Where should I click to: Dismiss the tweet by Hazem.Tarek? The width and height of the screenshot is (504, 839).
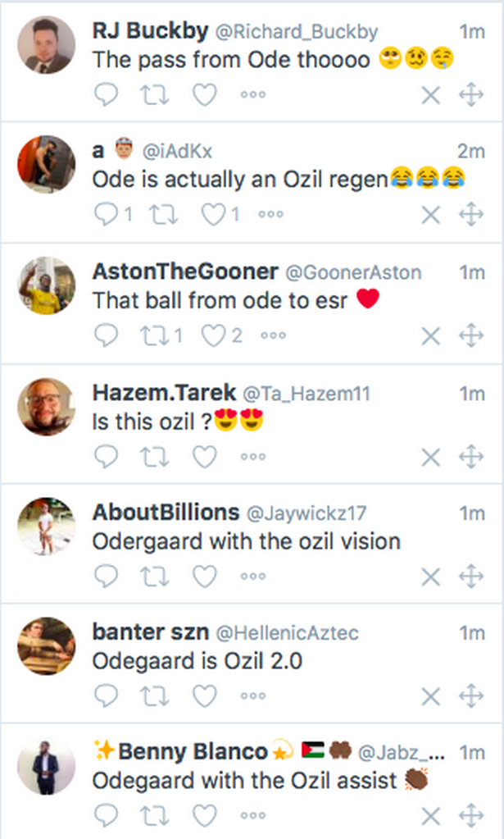tap(430, 456)
